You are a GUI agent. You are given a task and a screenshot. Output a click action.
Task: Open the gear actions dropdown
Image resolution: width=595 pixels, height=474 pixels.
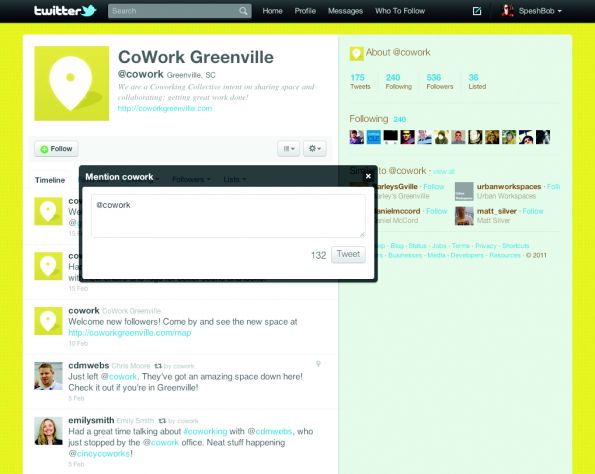(315, 149)
